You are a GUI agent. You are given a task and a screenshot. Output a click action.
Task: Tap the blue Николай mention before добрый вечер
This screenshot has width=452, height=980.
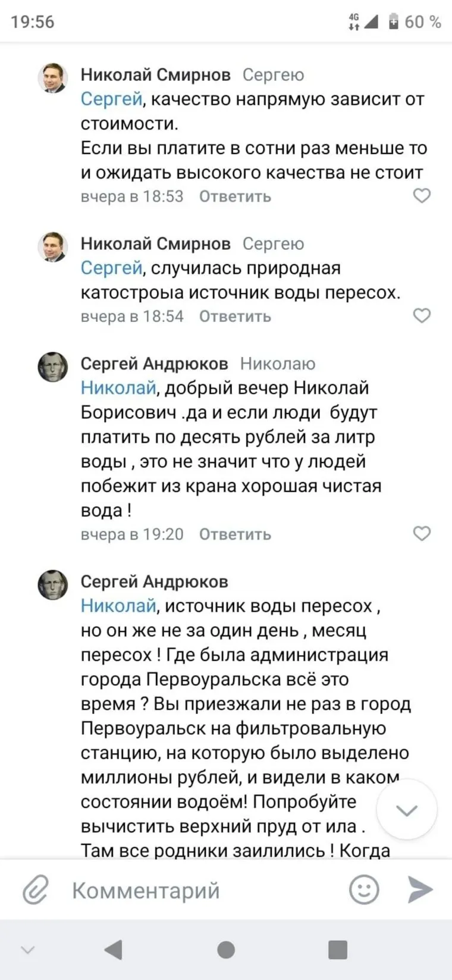coord(118,388)
